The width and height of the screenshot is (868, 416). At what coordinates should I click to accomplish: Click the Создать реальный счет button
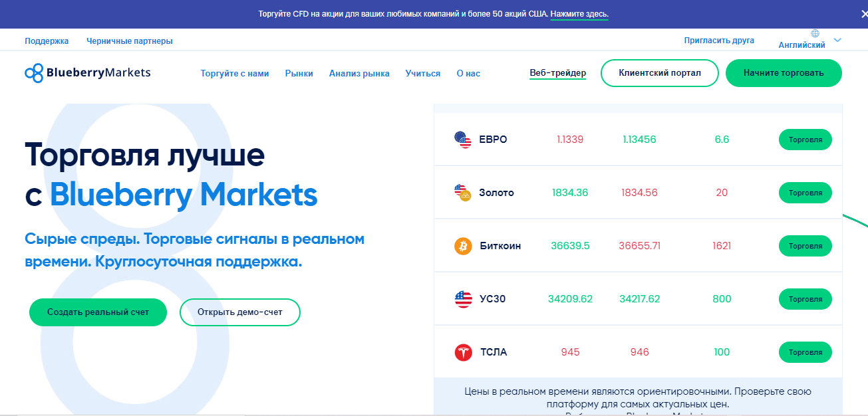98,312
